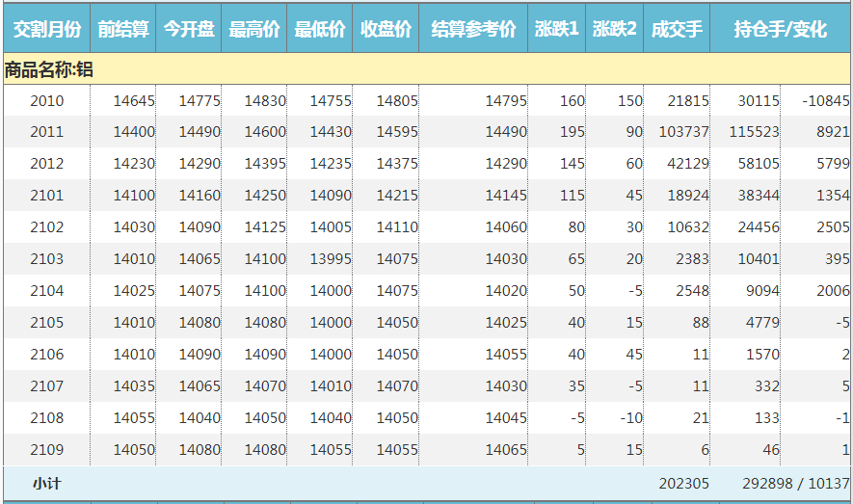Click the 结算参考价 column header
Viewport: 853px width, 504px height.
coord(473,29)
